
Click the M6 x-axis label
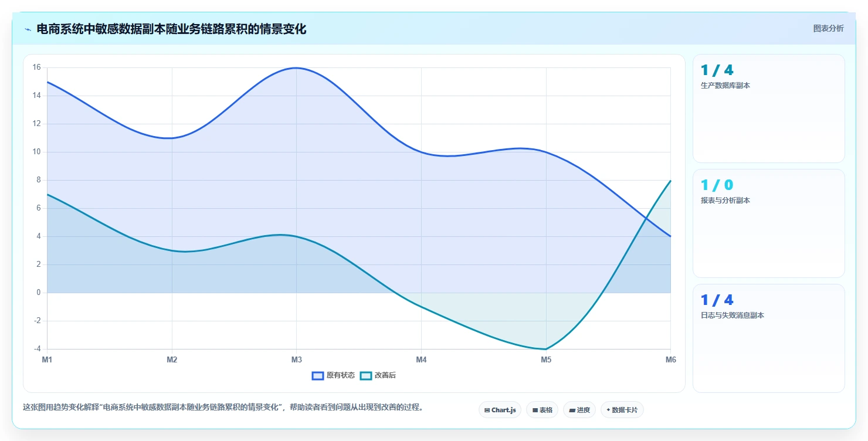[671, 359]
